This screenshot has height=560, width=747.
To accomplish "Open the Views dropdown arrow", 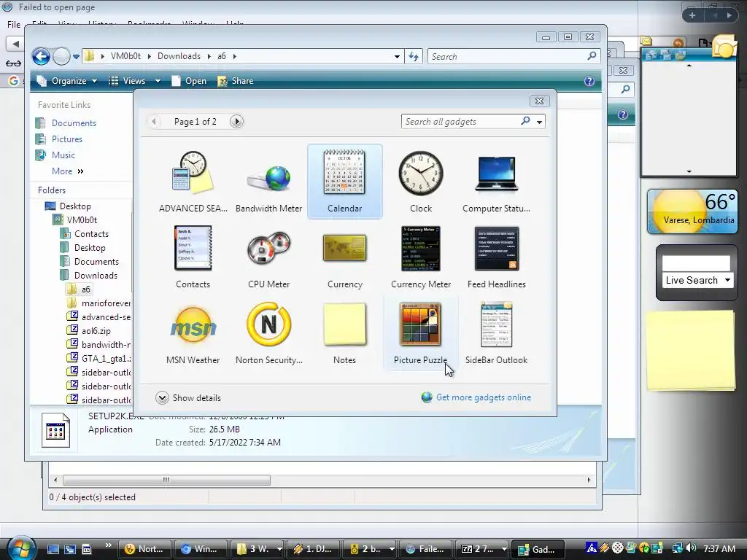I will point(158,81).
